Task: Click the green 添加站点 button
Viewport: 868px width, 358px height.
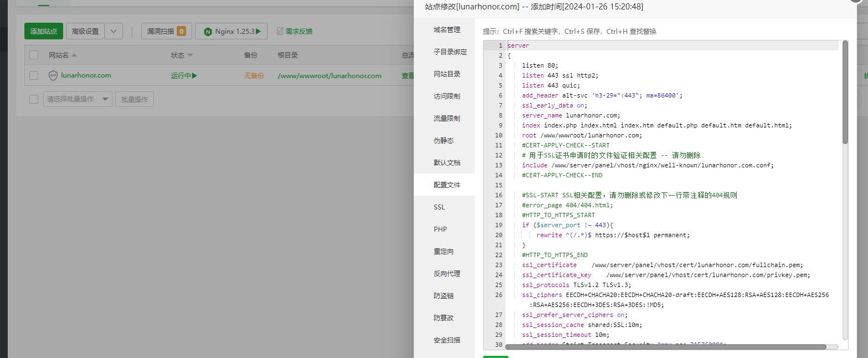Action: pyautogui.click(x=44, y=32)
